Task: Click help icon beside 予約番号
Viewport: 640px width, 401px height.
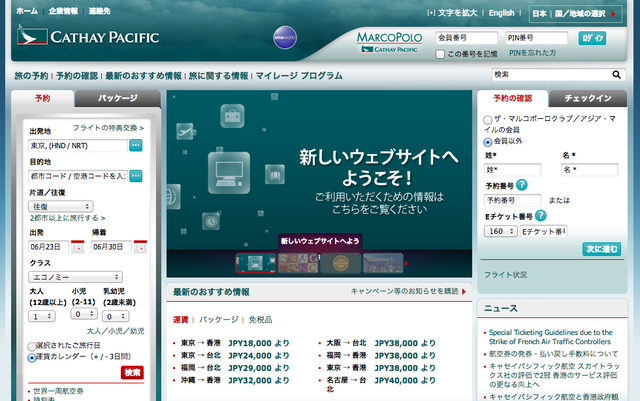Action: [x=522, y=185]
